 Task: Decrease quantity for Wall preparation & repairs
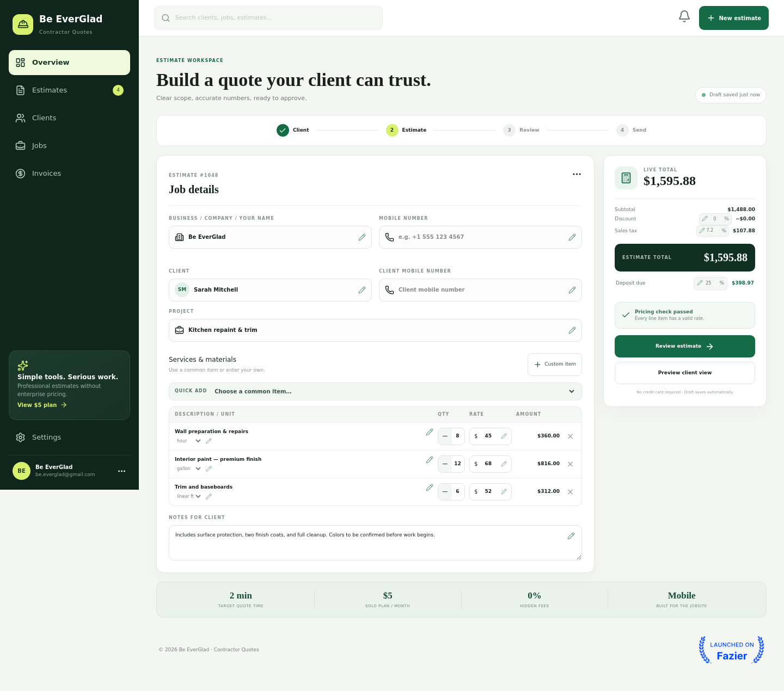(x=445, y=436)
